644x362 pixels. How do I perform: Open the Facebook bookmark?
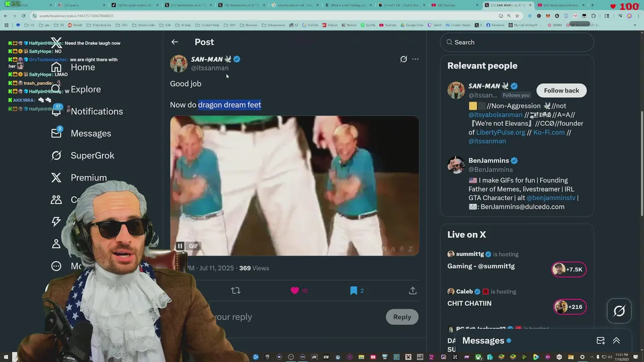click(x=495, y=25)
